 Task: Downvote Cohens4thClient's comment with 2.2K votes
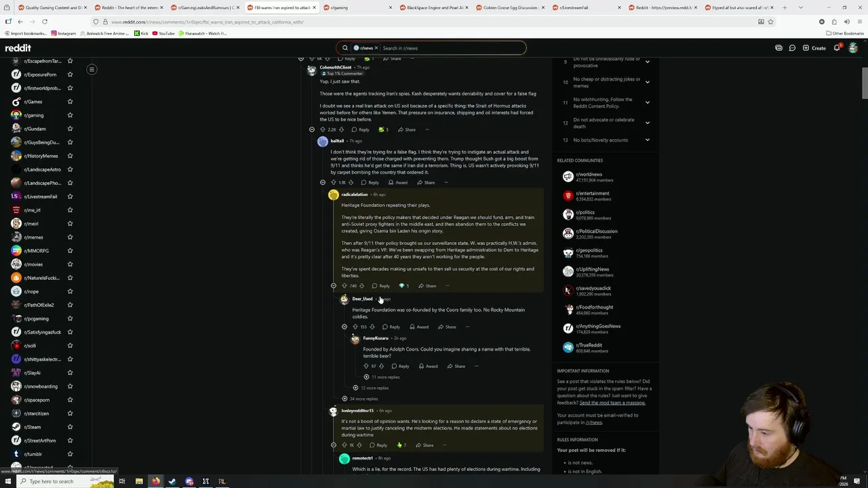[341, 129]
